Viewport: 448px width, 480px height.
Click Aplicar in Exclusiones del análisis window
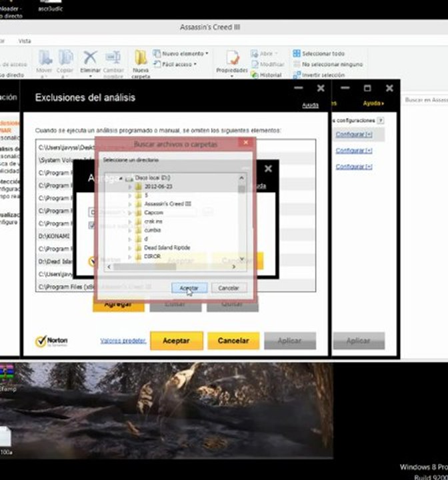coord(290,341)
